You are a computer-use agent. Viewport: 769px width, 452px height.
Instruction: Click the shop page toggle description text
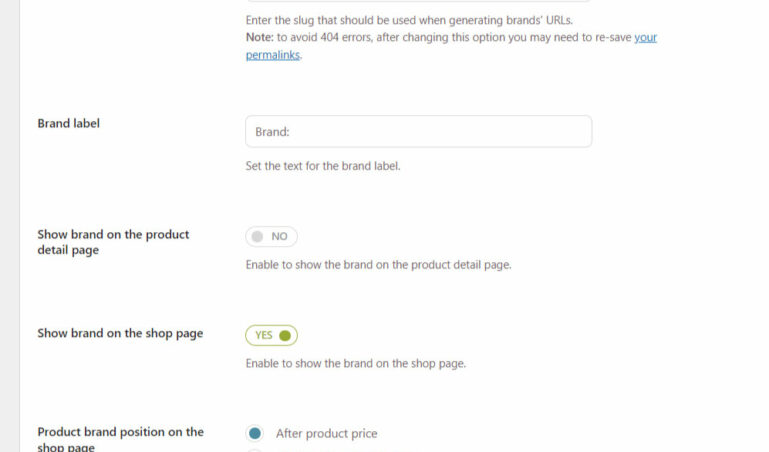pyautogui.click(x=355, y=364)
